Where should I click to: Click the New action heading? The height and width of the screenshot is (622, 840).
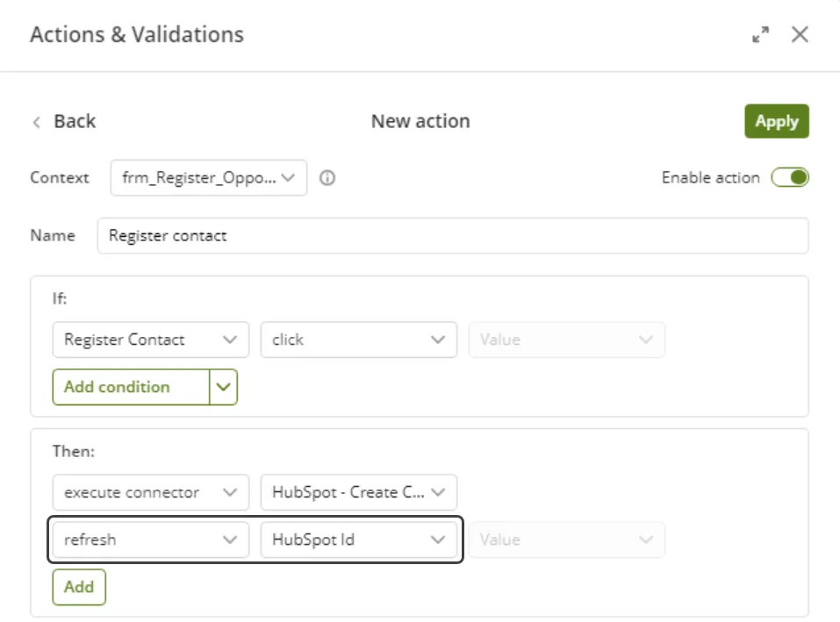coord(420,122)
